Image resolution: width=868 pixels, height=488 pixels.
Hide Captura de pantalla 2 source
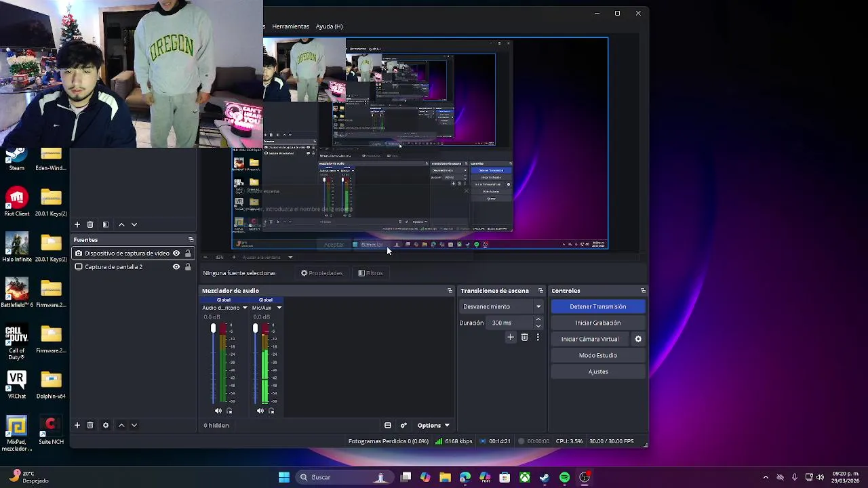click(176, 267)
